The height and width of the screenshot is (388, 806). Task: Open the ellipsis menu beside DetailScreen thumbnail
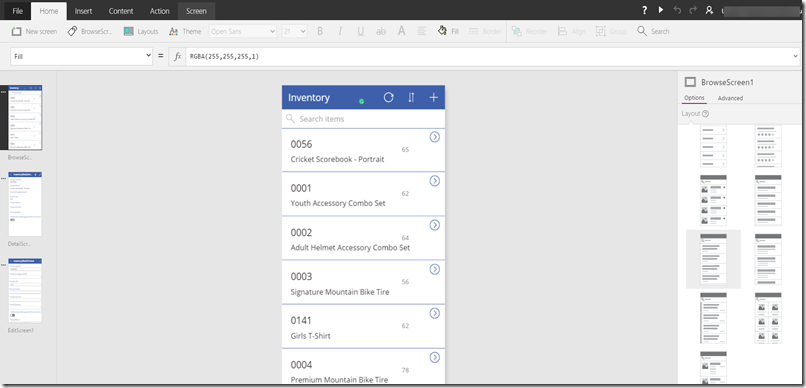point(4,178)
